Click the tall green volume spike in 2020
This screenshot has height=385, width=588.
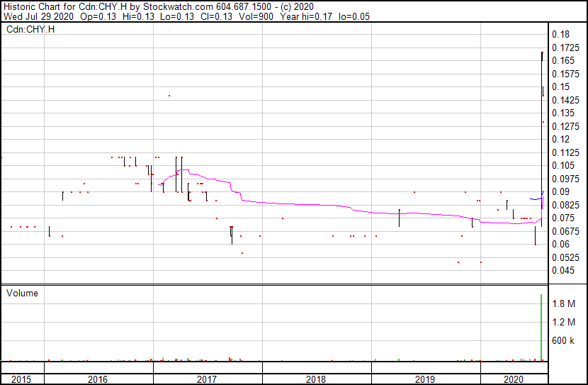coord(541,327)
